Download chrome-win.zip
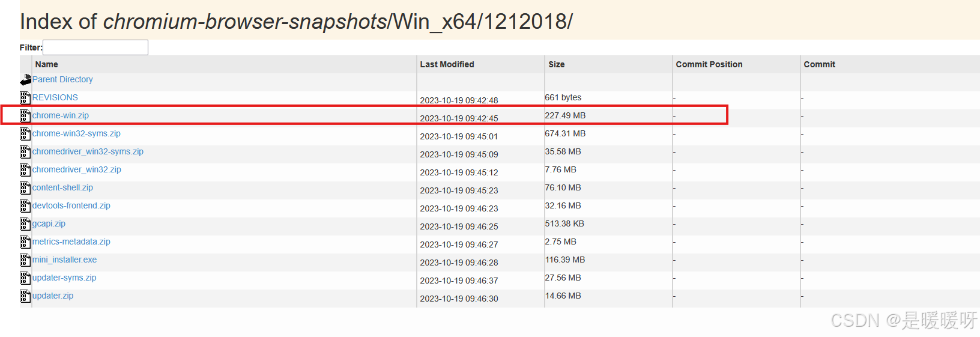The width and height of the screenshot is (980, 337). (x=61, y=115)
